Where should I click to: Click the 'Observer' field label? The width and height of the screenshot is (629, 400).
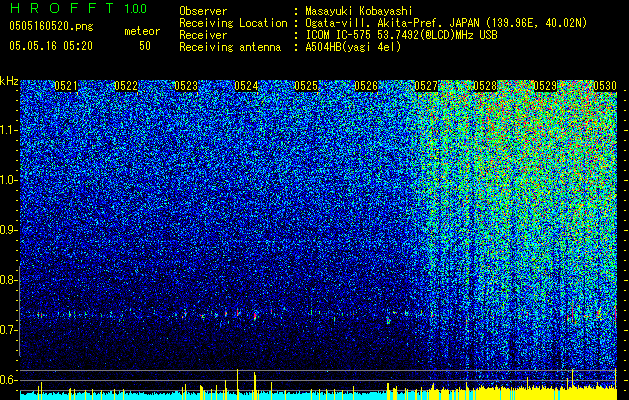coord(203,11)
